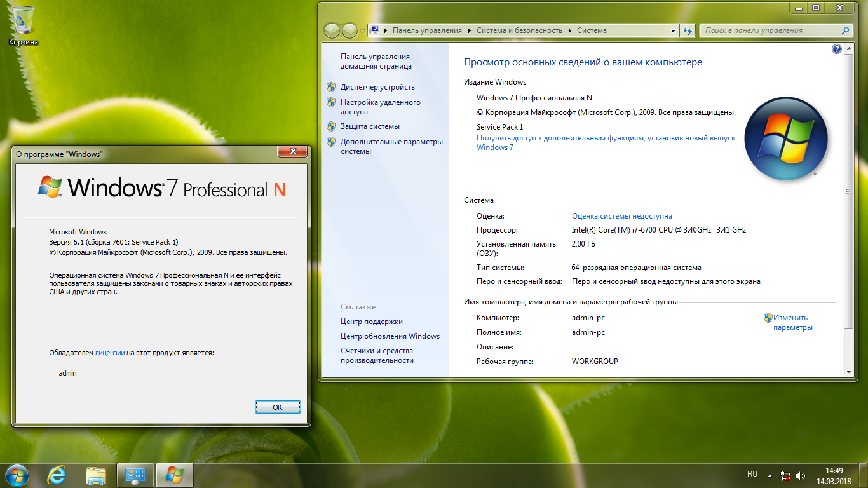Click the scrollbar down arrow in the System window
The height and width of the screenshot is (488, 868).
pyautogui.click(x=848, y=372)
